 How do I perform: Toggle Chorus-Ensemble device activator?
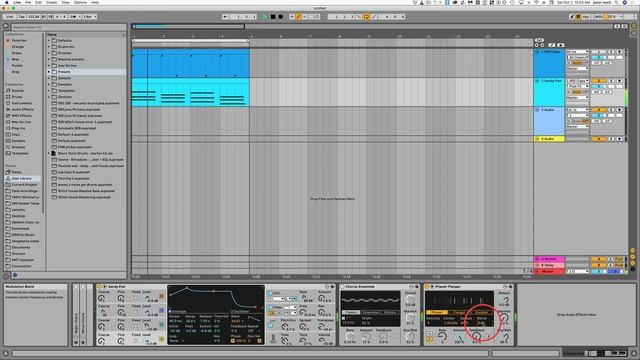[343, 287]
